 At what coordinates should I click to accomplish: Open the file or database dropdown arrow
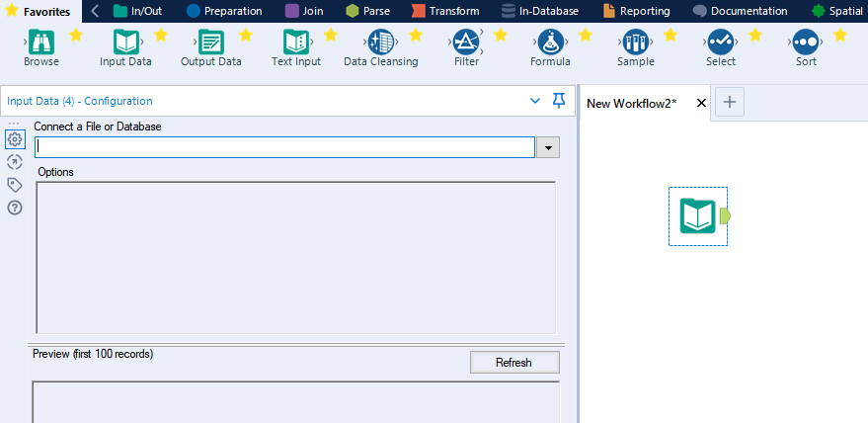(x=549, y=148)
